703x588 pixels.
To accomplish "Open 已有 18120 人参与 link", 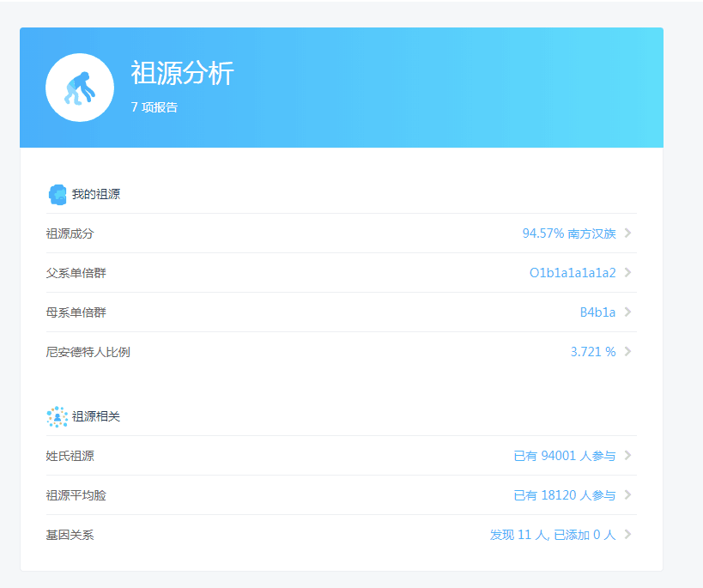I will [565, 495].
